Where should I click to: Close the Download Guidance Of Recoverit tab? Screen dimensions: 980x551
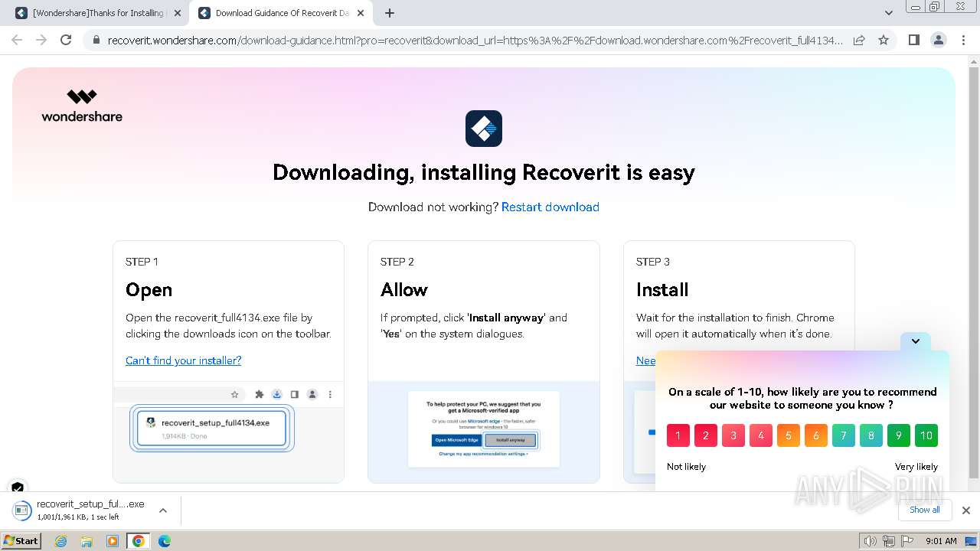pos(362,13)
